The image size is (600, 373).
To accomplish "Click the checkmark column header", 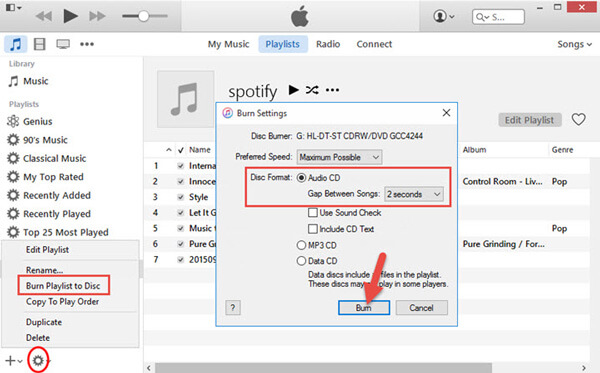I will (x=181, y=150).
